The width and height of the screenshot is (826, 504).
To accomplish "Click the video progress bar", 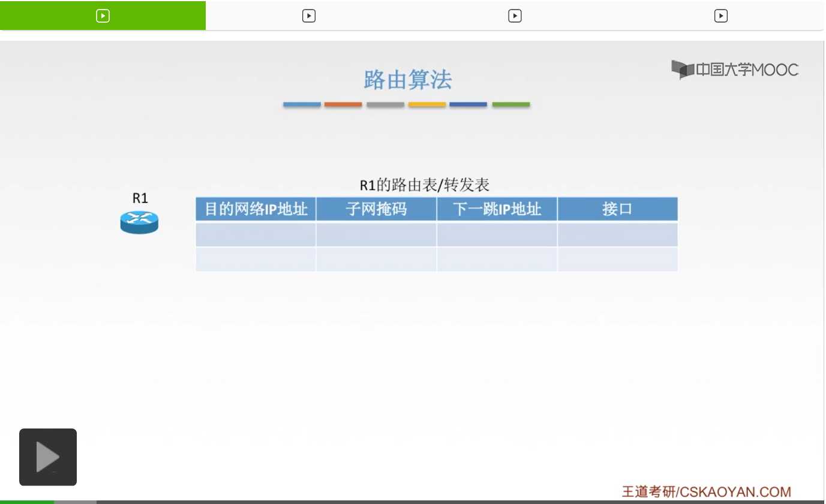I will pos(412,502).
